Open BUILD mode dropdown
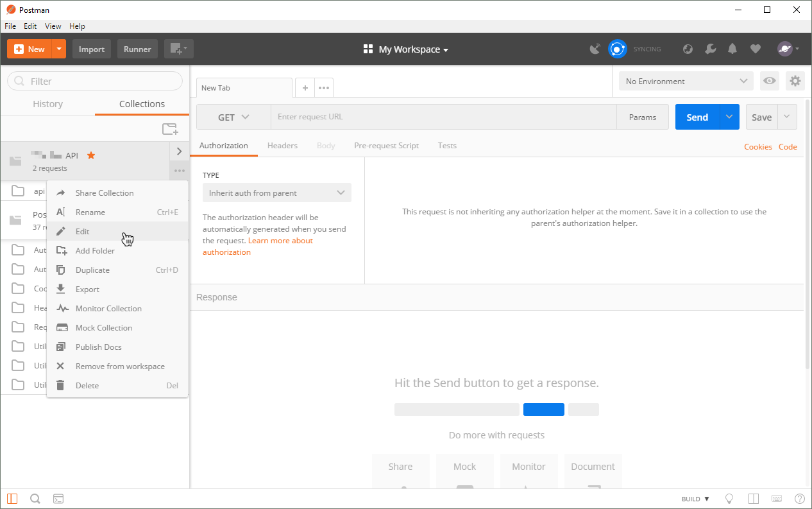Image resolution: width=812 pixels, height=509 pixels. [x=695, y=499]
